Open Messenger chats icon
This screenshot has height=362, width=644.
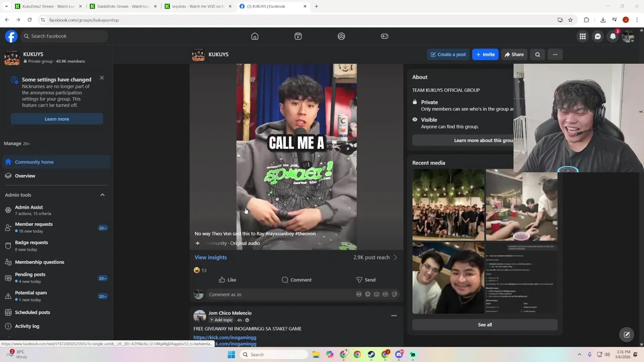(x=598, y=36)
